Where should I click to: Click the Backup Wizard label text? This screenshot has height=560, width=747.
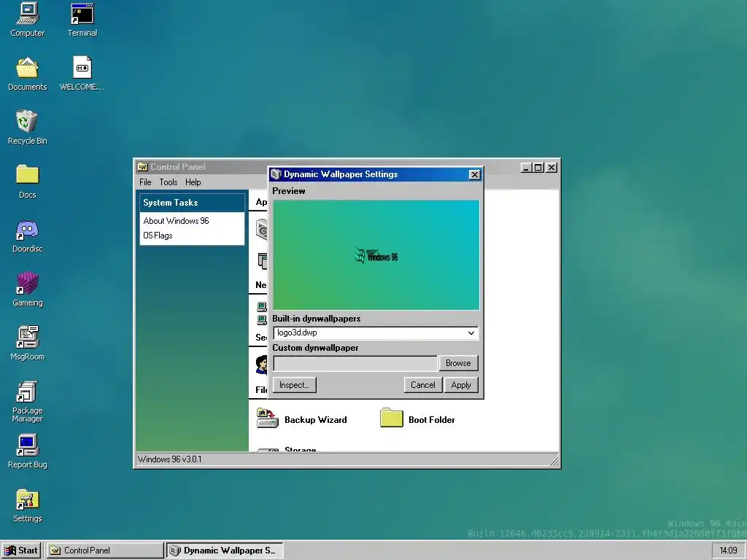pyautogui.click(x=316, y=420)
